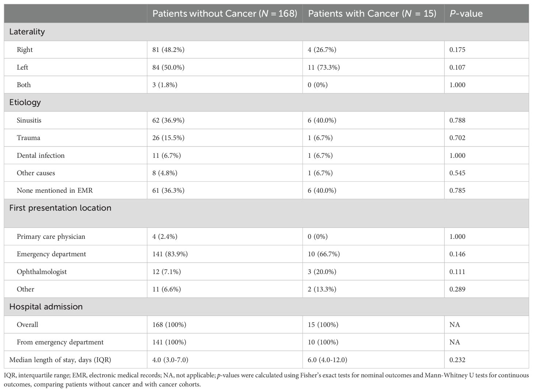Select the "Median length of stay" row label
This screenshot has width=533, height=392.
tap(60, 360)
